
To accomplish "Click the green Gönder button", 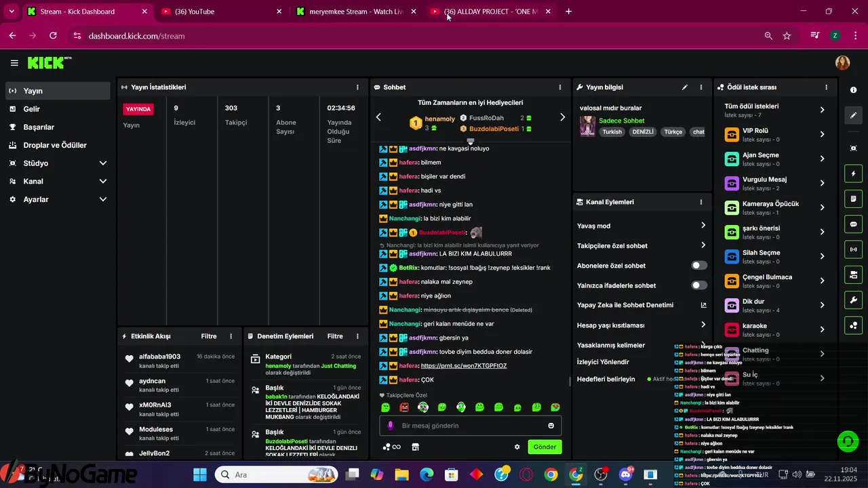I will point(545,447).
